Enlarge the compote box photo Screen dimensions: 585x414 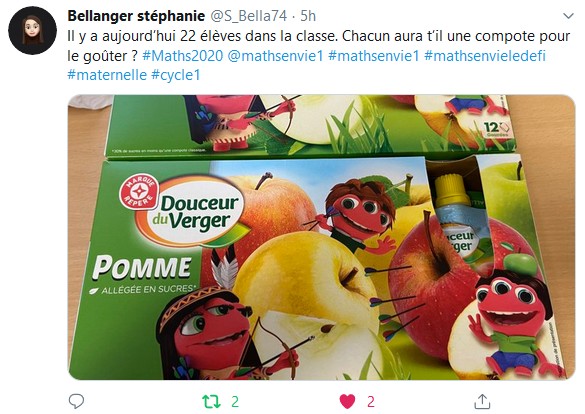[321, 237]
